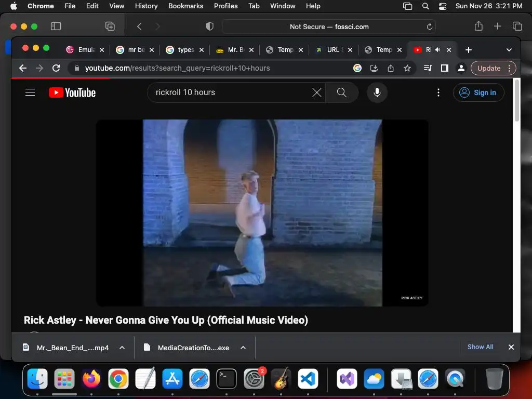Play the Rick Astley video thumbnail
The image size is (532, 399).
(x=262, y=212)
